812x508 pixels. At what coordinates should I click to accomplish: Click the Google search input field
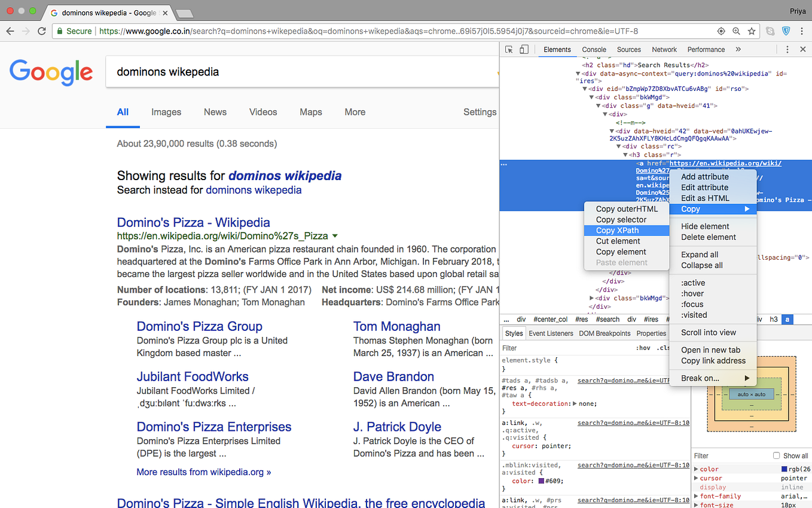[x=302, y=72]
